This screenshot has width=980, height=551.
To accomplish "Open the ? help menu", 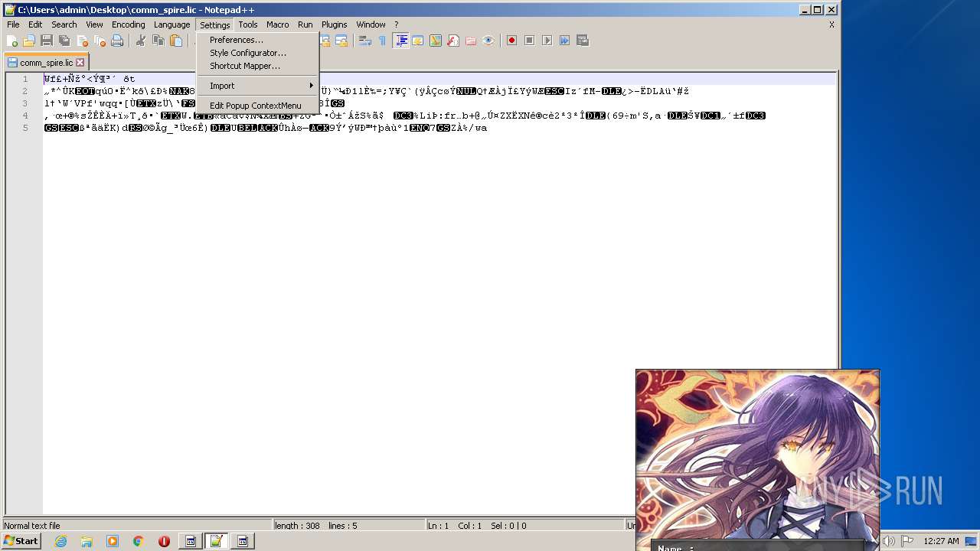I will pos(396,24).
